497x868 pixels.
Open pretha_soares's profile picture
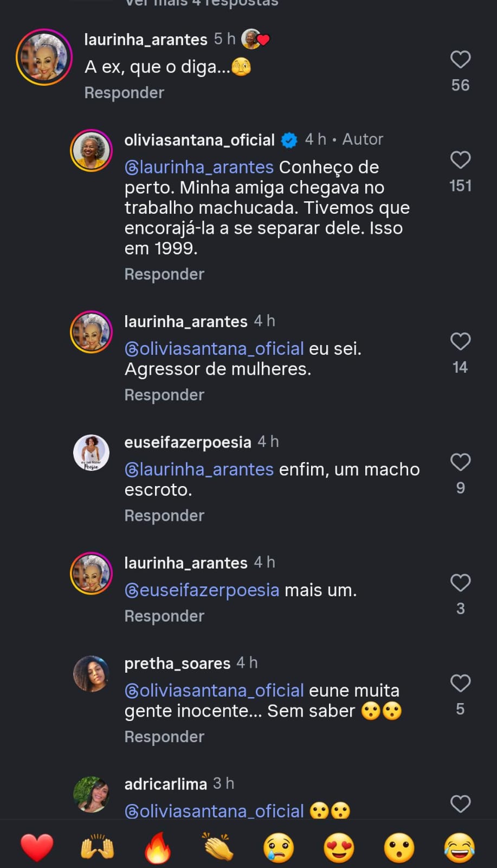click(91, 673)
